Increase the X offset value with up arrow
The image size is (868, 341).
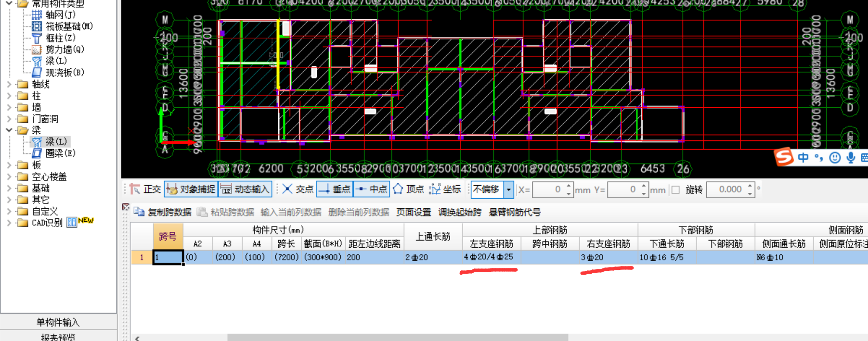coord(569,186)
